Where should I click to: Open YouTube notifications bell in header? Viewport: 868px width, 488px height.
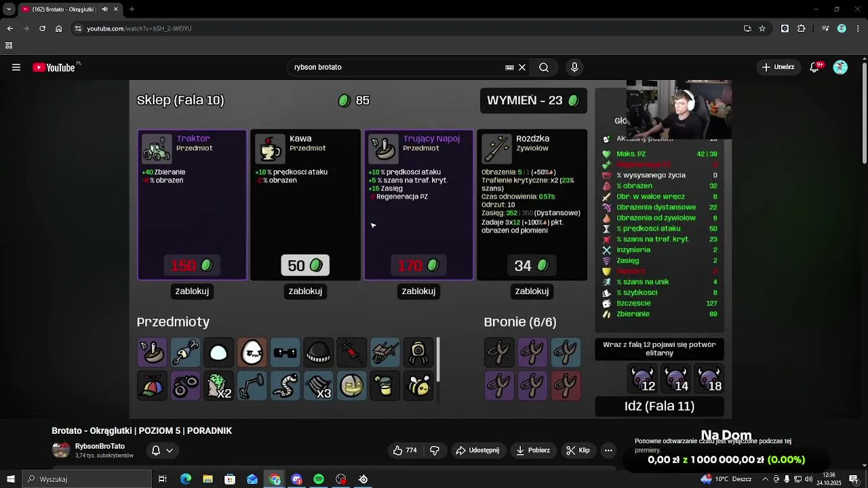[815, 67]
